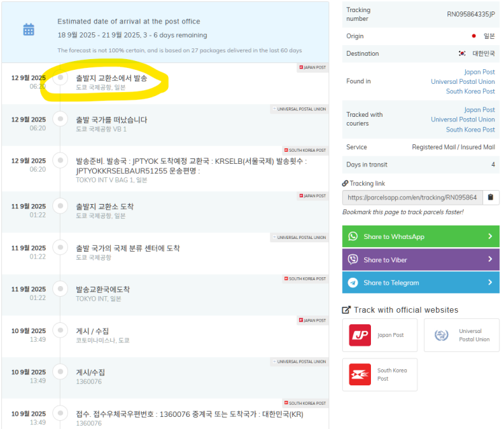Viewport: 504px width, 429px height.
Task: Open Japan Post official website card
Action: pyautogui.click(x=380, y=335)
